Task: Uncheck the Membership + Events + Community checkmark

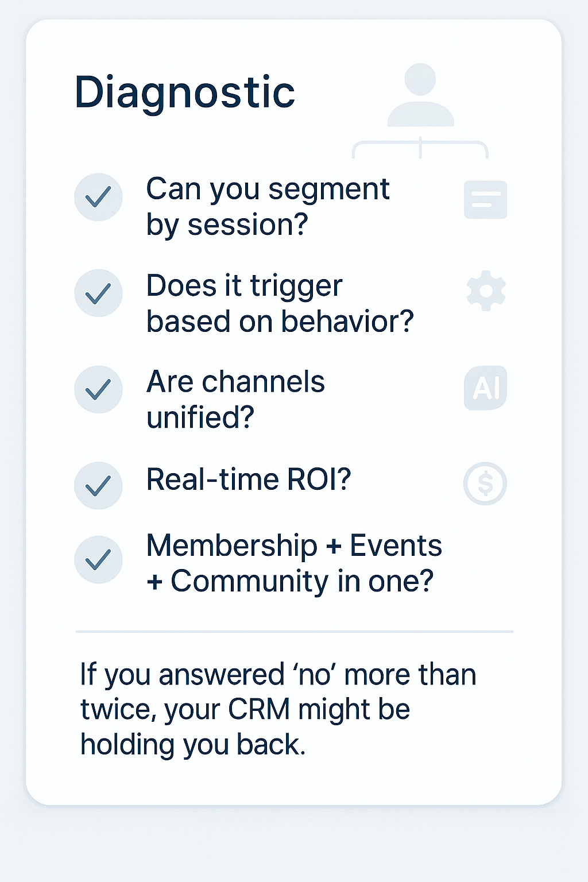Action: [x=98, y=559]
